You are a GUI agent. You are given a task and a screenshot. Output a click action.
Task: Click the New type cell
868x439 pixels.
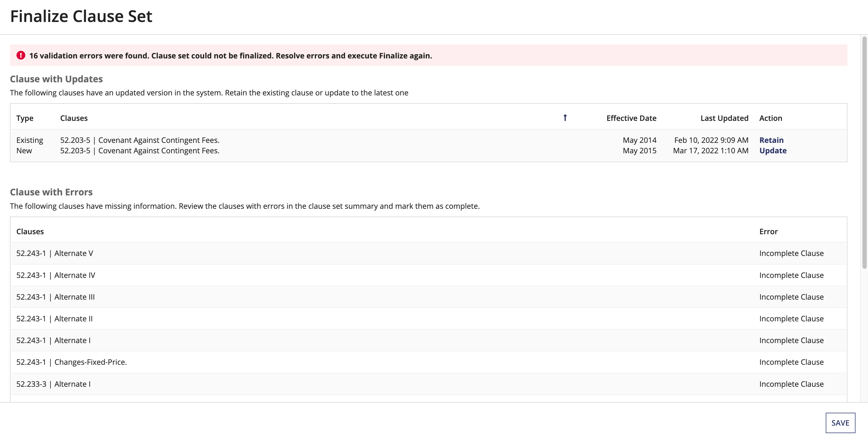point(24,151)
